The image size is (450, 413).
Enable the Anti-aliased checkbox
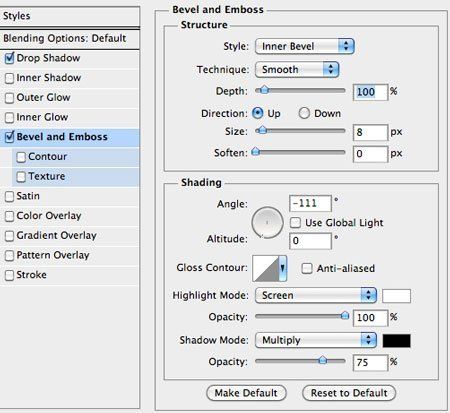click(307, 268)
